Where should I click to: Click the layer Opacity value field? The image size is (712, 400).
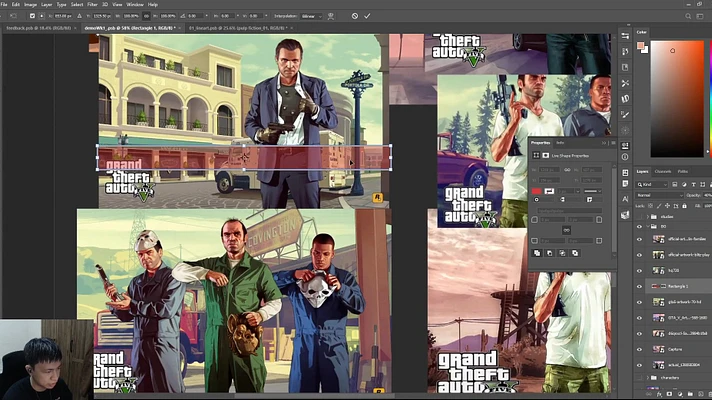tap(707, 195)
